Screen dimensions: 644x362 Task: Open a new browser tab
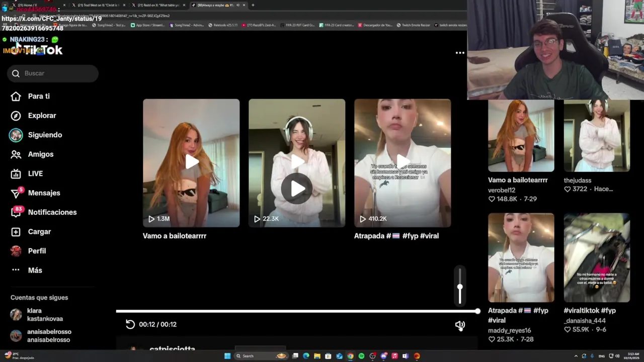pos(253,5)
